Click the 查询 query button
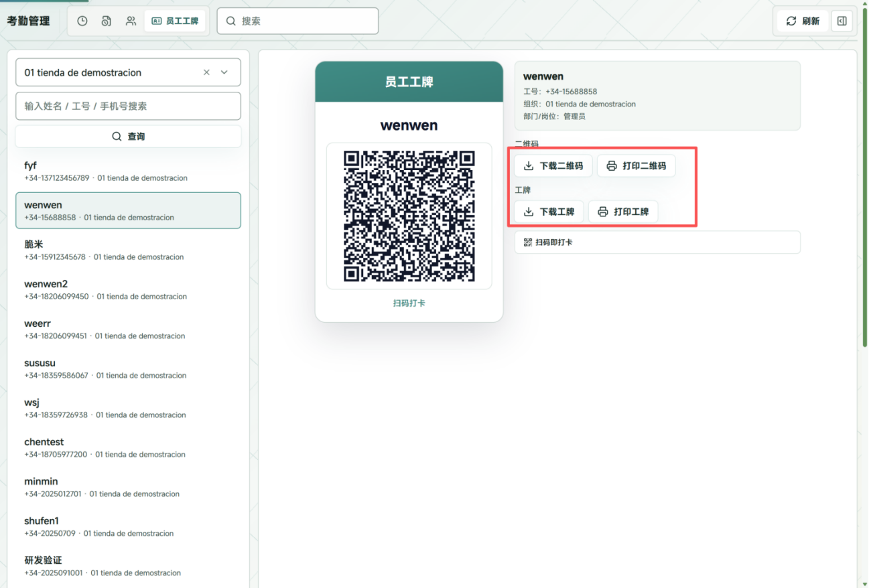The height and width of the screenshot is (588, 869). coord(128,136)
